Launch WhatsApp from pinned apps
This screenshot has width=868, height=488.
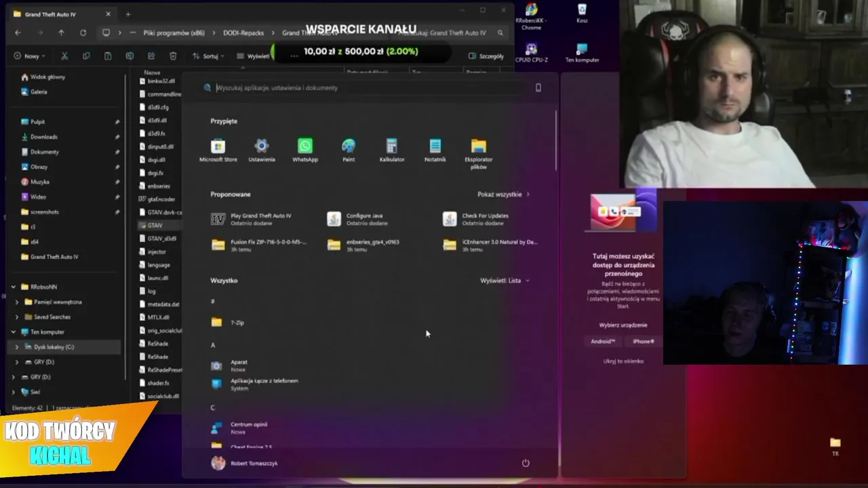pos(305,151)
